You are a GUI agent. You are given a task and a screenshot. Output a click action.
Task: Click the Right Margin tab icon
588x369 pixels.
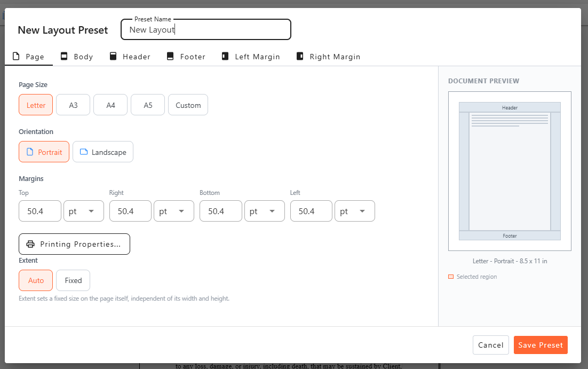pyautogui.click(x=300, y=56)
